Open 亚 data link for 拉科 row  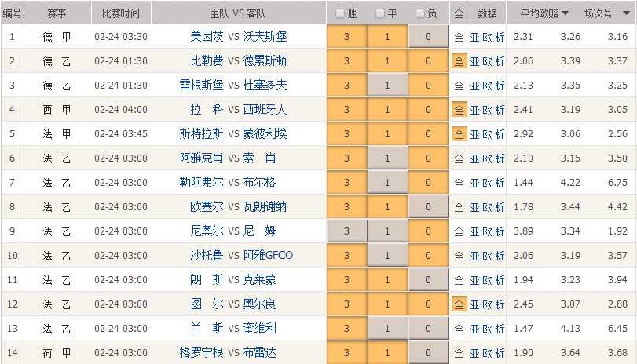click(x=475, y=110)
